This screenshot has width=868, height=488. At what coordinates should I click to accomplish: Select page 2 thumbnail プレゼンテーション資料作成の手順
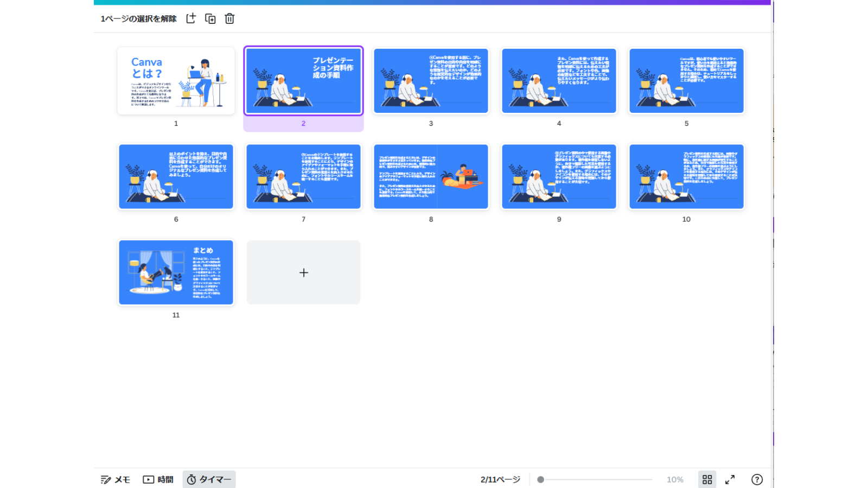coord(303,80)
